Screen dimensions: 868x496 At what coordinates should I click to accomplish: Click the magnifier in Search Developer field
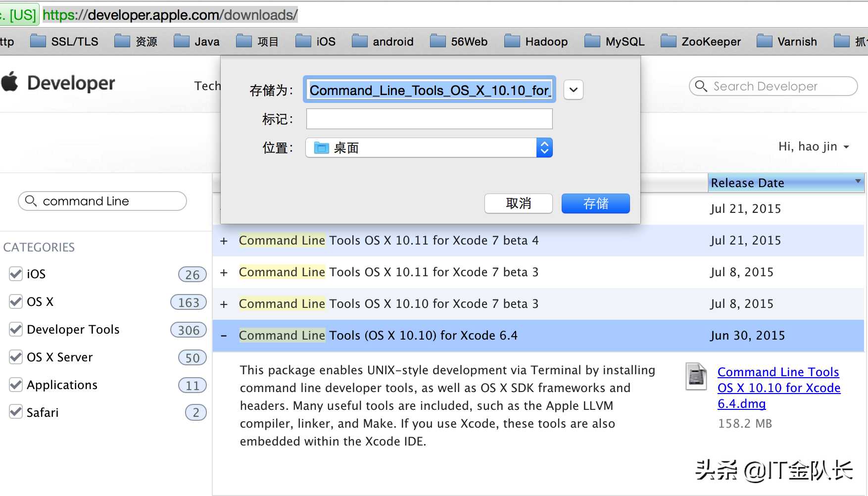pos(701,86)
